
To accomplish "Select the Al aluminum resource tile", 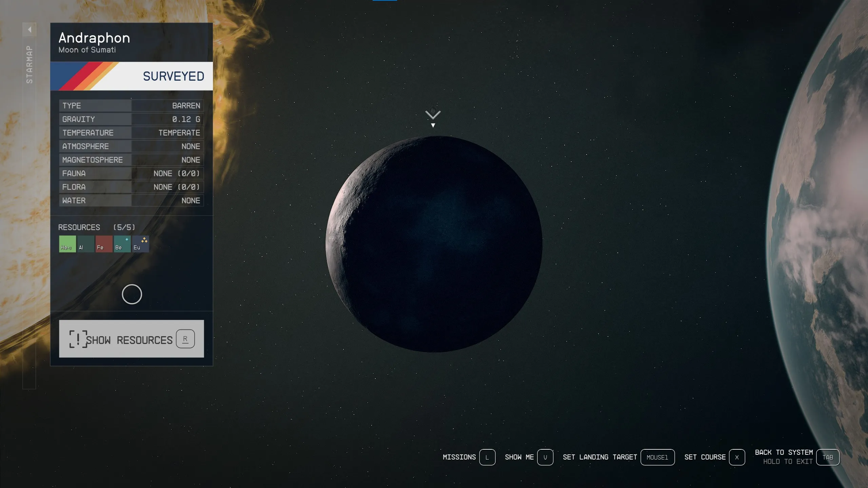I will coord(86,244).
